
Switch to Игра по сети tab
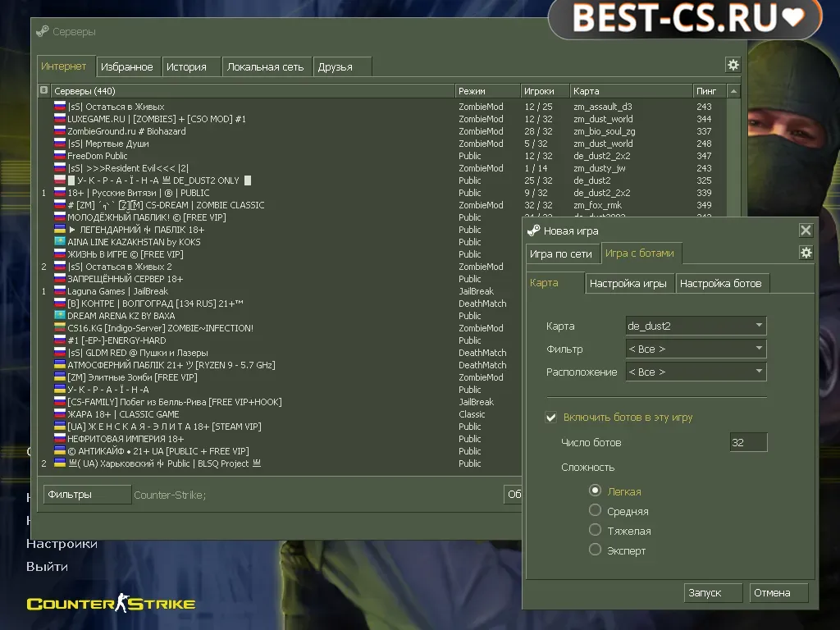pyautogui.click(x=561, y=254)
